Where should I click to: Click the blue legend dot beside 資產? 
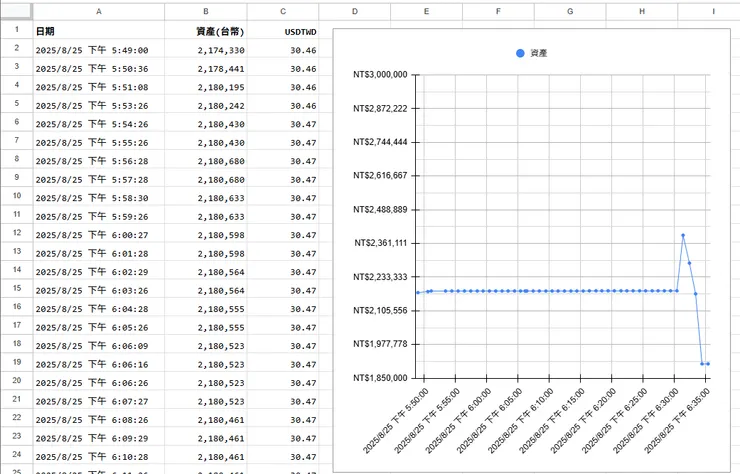coord(519,52)
